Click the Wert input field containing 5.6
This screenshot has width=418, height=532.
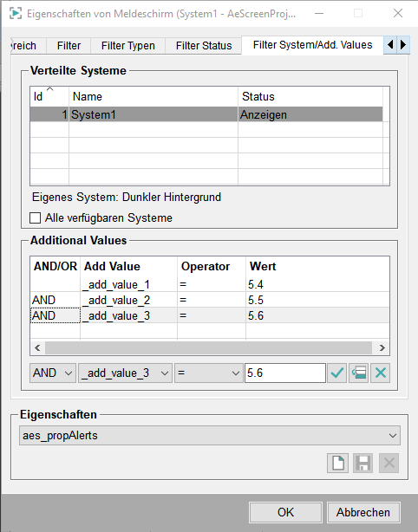coord(285,373)
